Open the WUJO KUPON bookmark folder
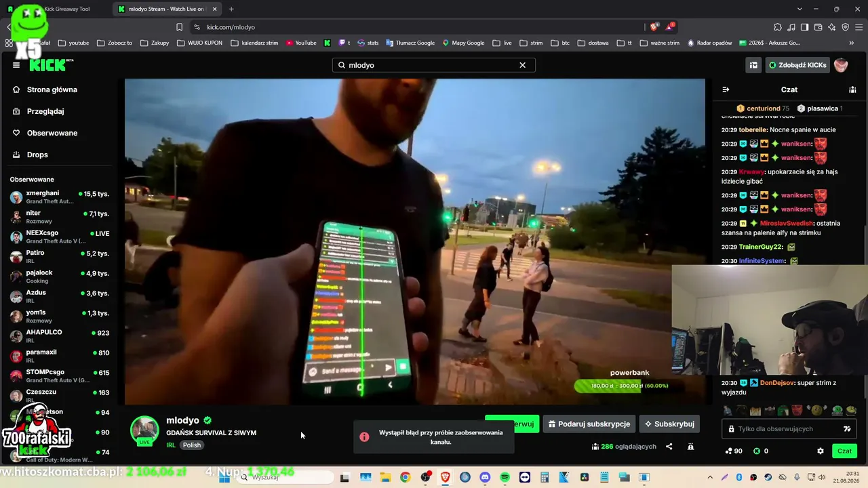 (x=200, y=43)
